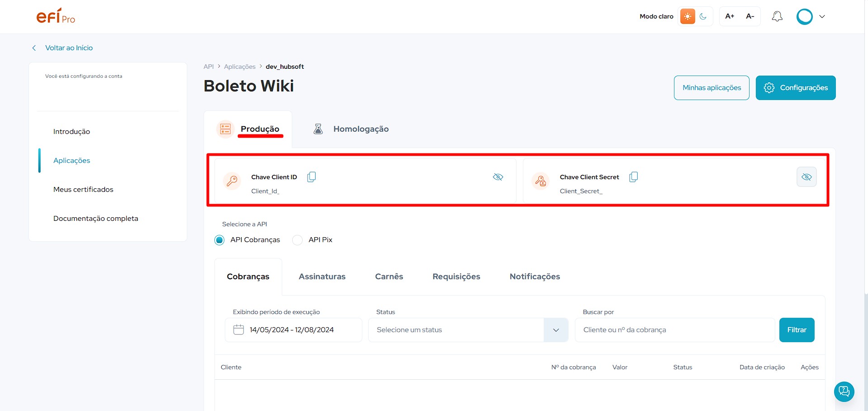The height and width of the screenshot is (411, 868).
Task: Open Meus certificados in the sidebar
Action: (83, 190)
